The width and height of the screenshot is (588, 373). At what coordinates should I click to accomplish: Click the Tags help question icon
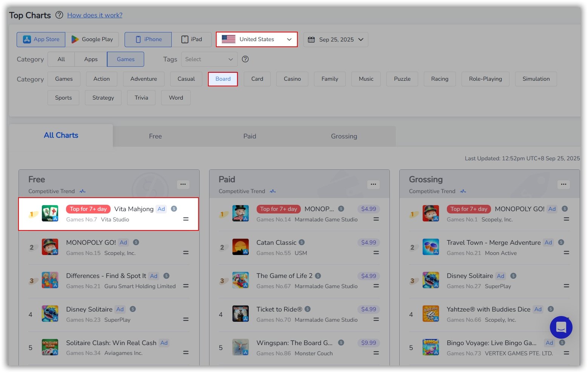[x=245, y=59]
